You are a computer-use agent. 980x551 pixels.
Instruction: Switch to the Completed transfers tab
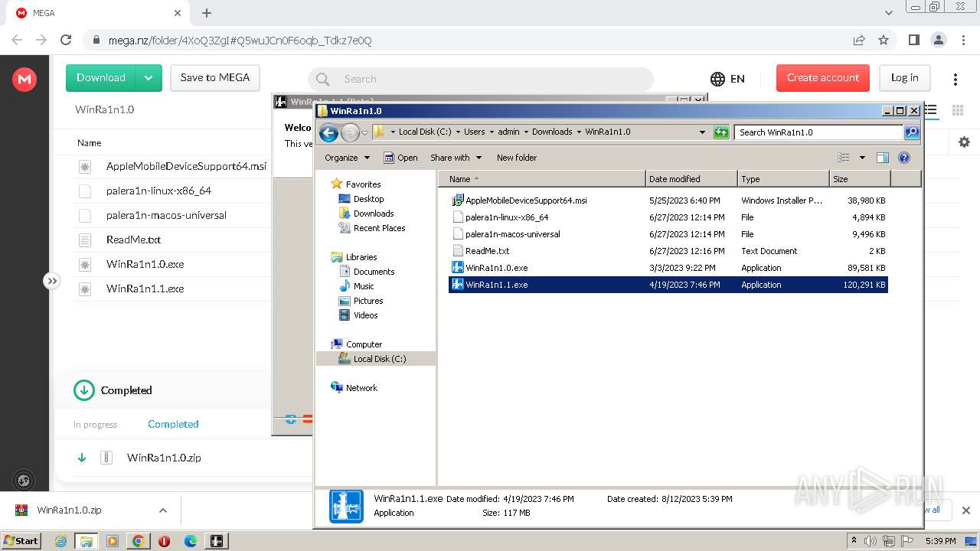click(x=173, y=425)
